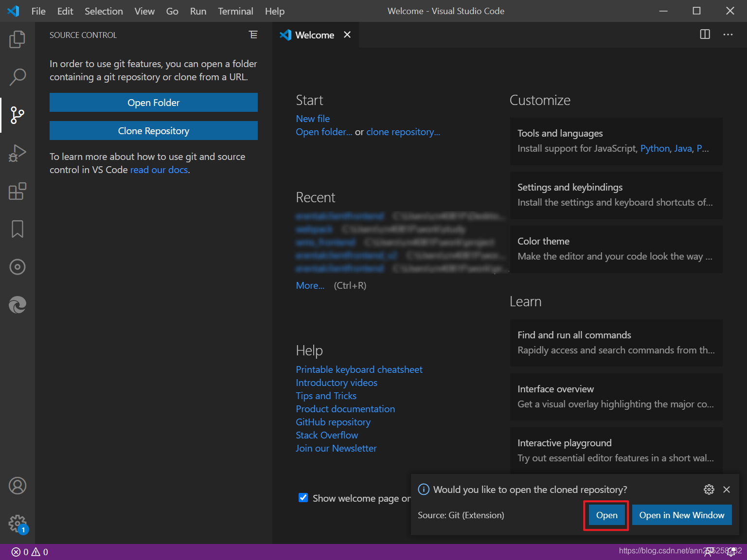The image size is (747, 560).
Task: Open the Search view icon
Action: (x=18, y=77)
